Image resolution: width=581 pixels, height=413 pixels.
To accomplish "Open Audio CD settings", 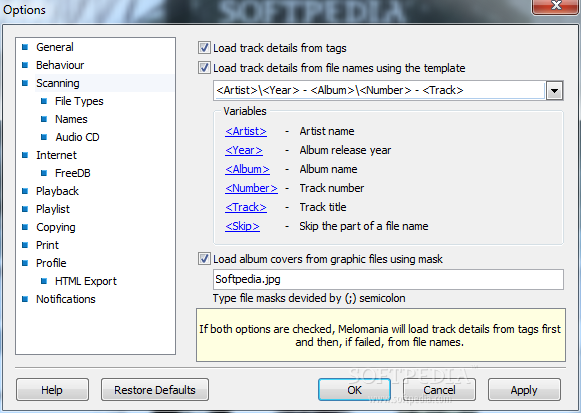I will [x=77, y=137].
